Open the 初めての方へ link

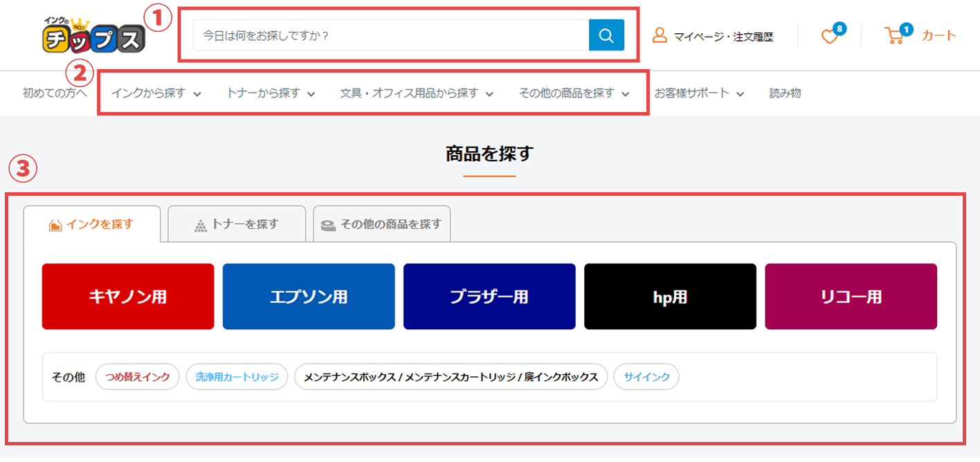(x=55, y=93)
